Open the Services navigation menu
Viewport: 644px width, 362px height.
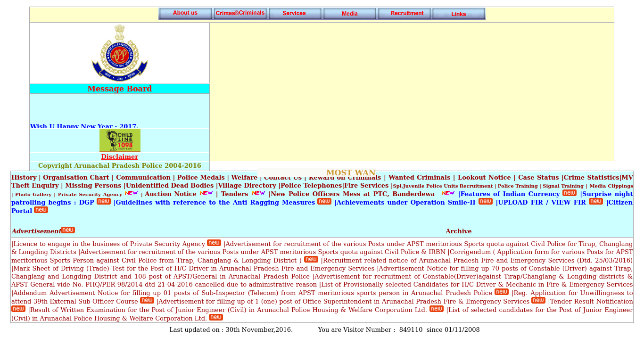click(295, 14)
